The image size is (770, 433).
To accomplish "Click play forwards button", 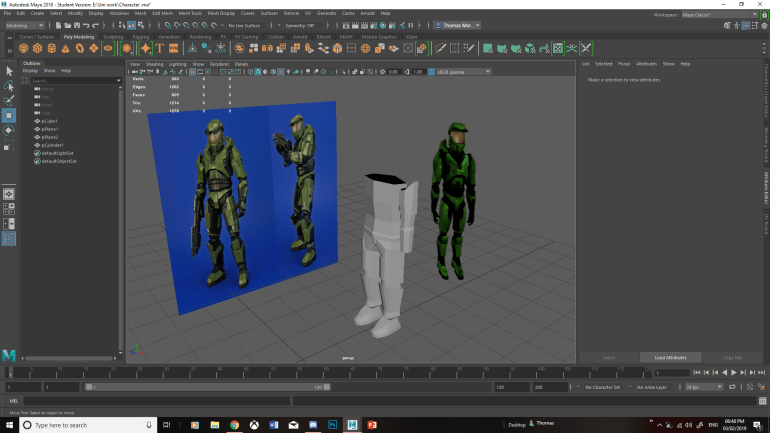I will [734, 373].
